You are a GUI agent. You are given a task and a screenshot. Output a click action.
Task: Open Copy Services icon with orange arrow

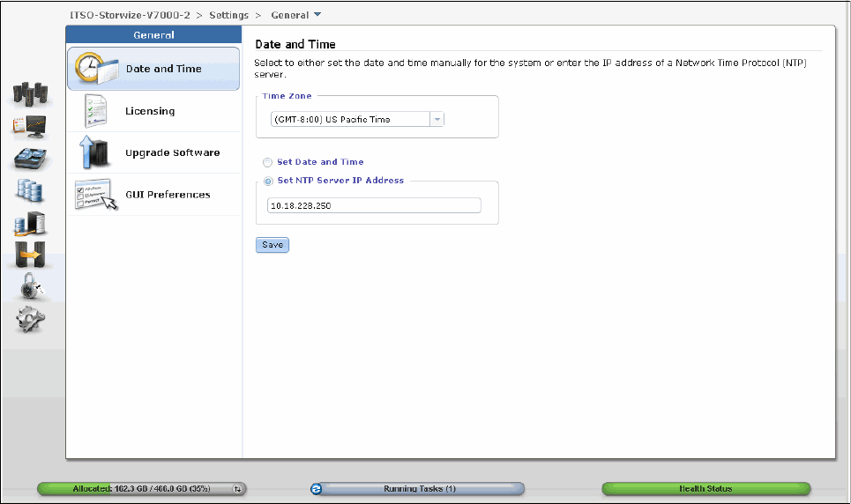(x=29, y=255)
